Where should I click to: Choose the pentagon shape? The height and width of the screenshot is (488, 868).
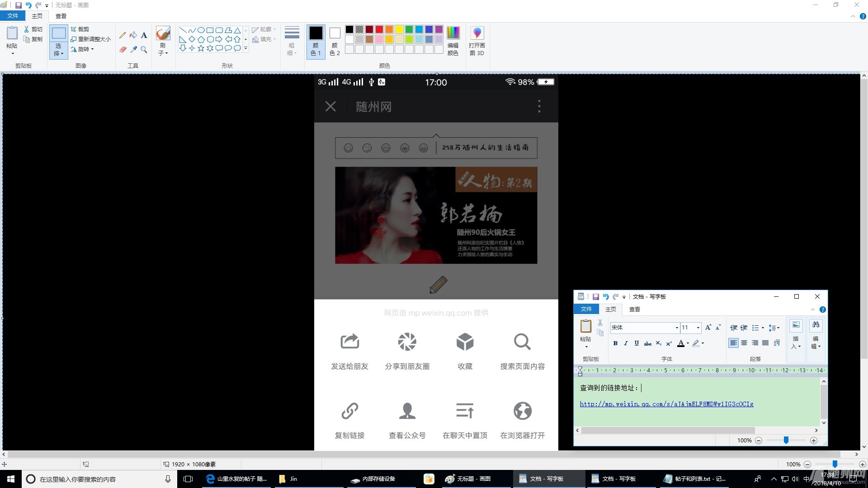click(x=201, y=39)
